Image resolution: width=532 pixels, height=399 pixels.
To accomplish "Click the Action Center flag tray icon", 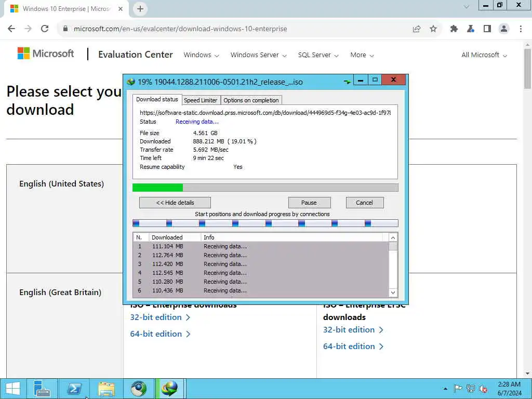I will [458, 389].
